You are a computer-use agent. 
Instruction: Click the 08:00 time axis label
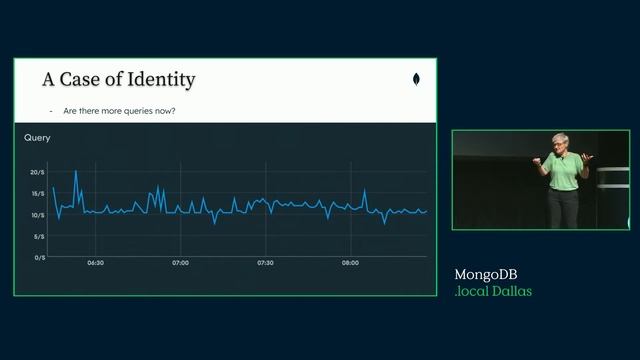pos(350,263)
